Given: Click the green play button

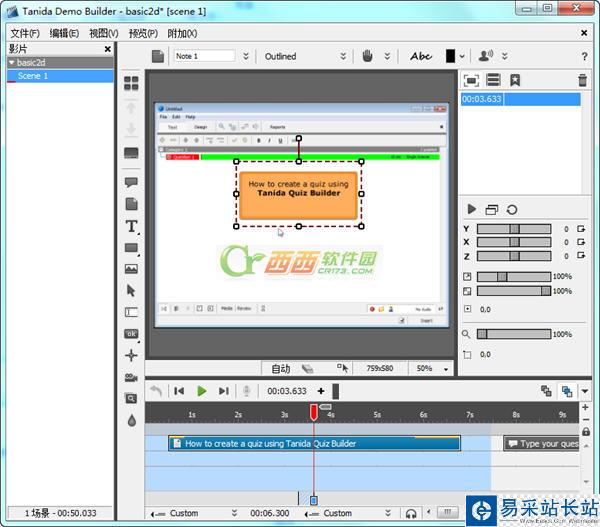Looking at the screenshot, I should pyautogui.click(x=201, y=391).
